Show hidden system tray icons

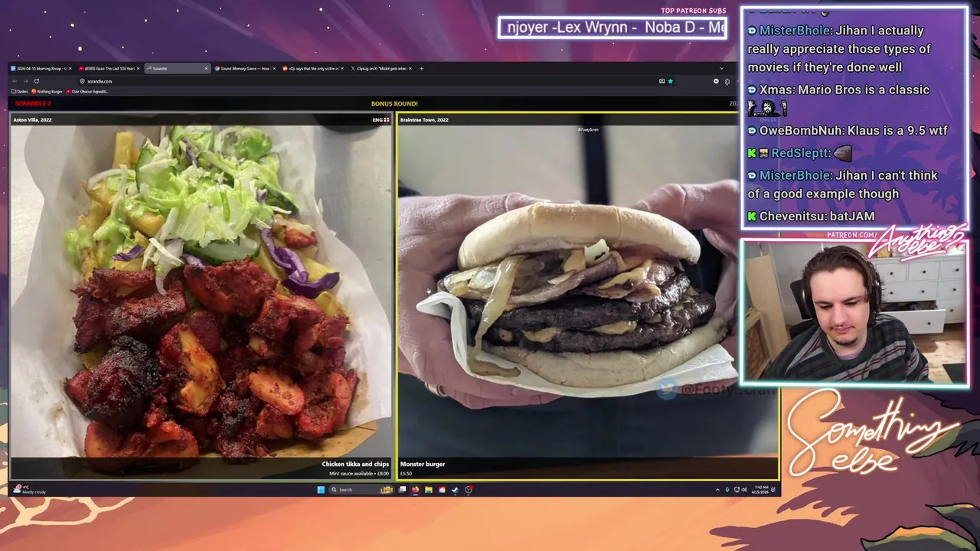(717, 490)
